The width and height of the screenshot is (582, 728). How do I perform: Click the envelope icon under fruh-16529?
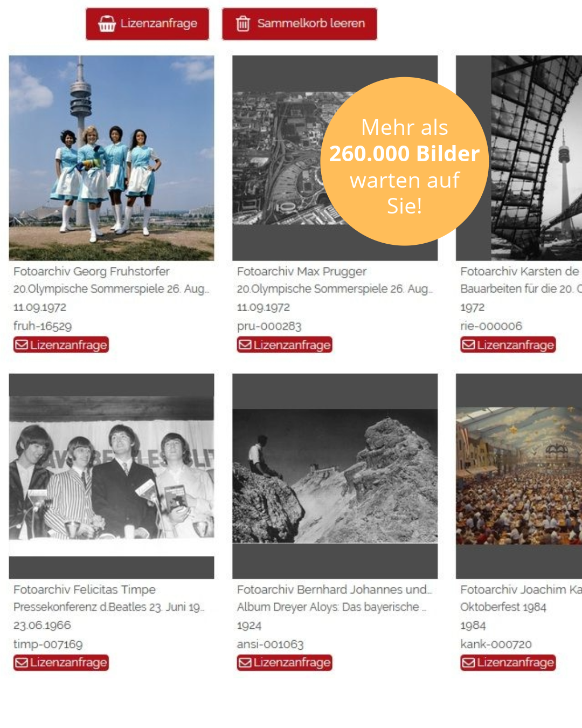(22, 345)
